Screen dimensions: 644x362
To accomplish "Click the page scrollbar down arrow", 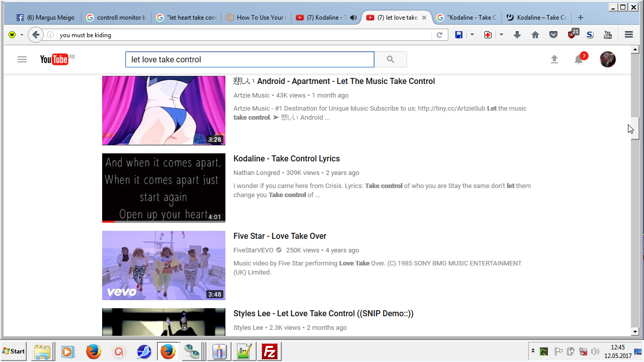I will pos(635,332).
